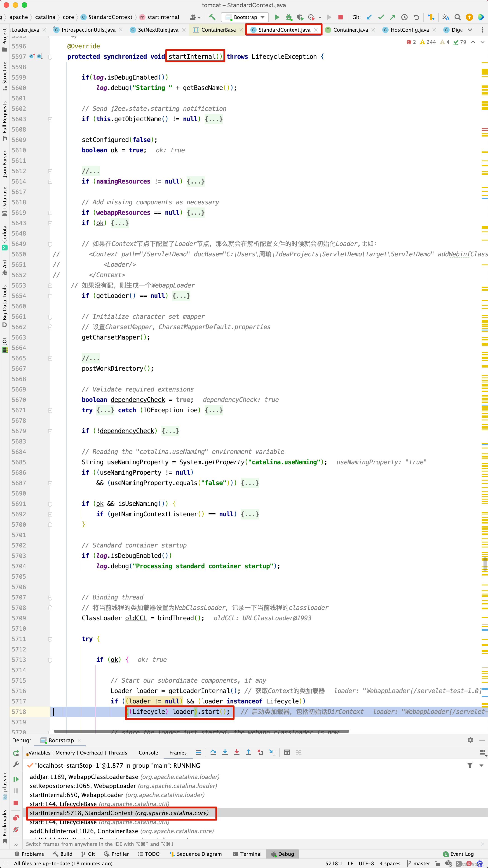Open the translate icon in toolbar
This screenshot has width=488, height=868.
coord(446,17)
